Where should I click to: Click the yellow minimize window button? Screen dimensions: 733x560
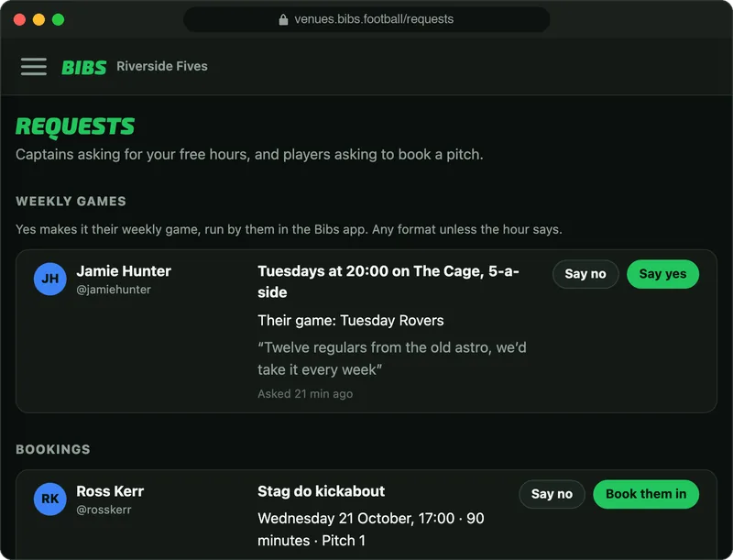point(38,19)
